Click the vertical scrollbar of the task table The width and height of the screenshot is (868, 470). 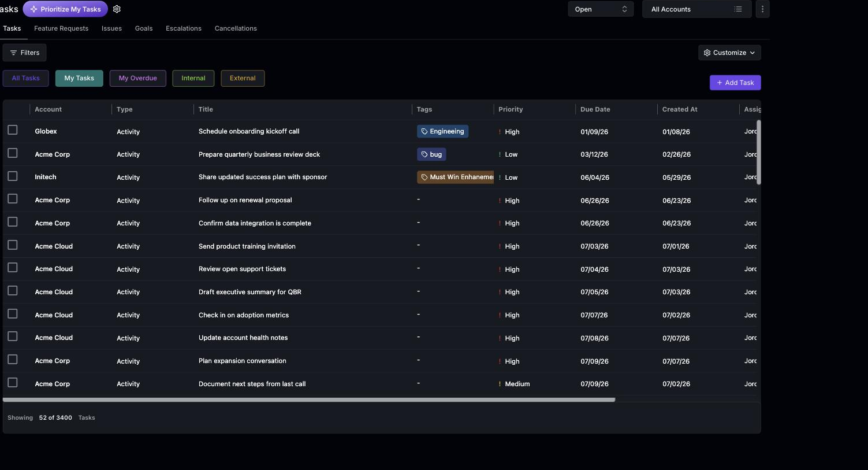(x=758, y=152)
